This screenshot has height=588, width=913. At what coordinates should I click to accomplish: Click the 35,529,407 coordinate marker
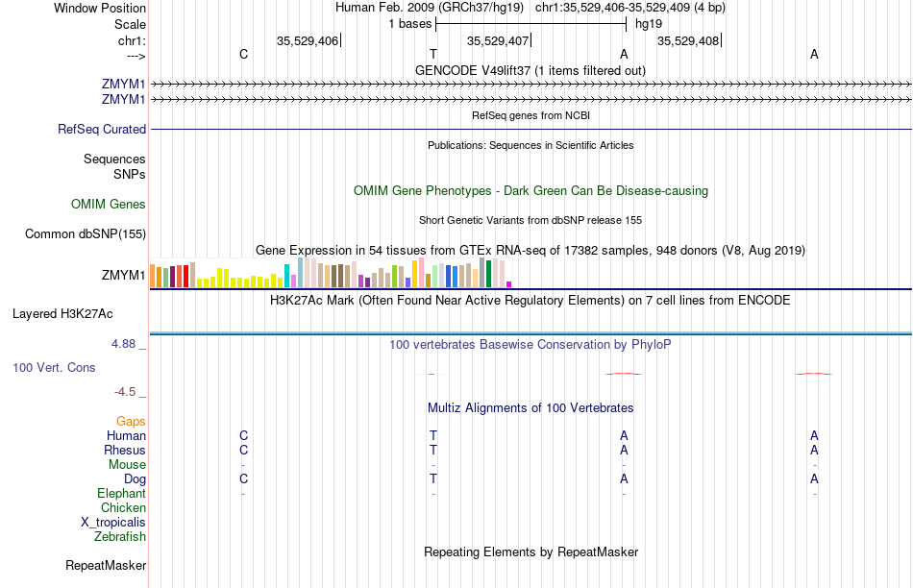tap(498, 40)
